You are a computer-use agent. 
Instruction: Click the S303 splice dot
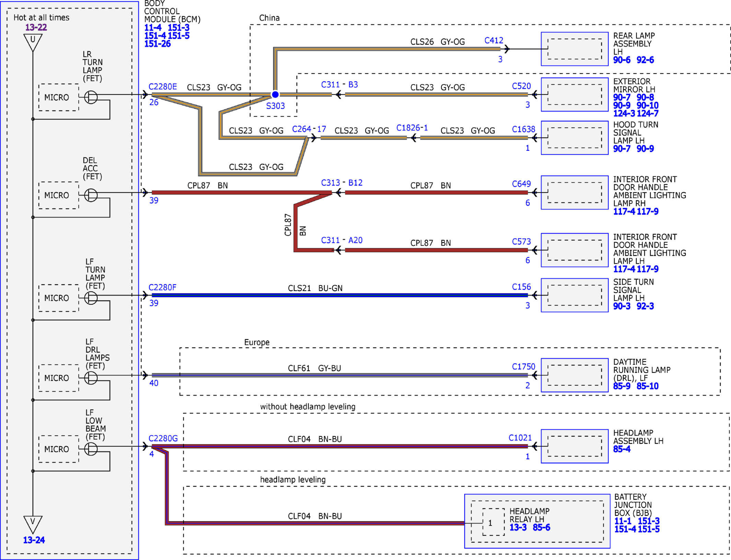pos(275,94)
